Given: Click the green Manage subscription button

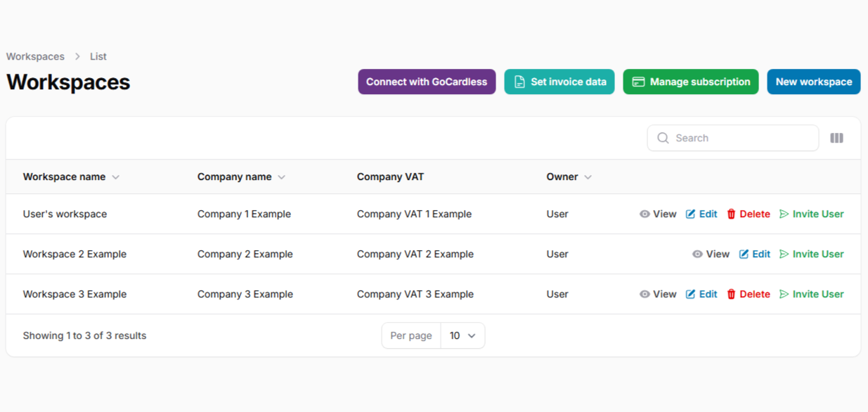Looking at the screenshot, I should click(x=690, y=82).
